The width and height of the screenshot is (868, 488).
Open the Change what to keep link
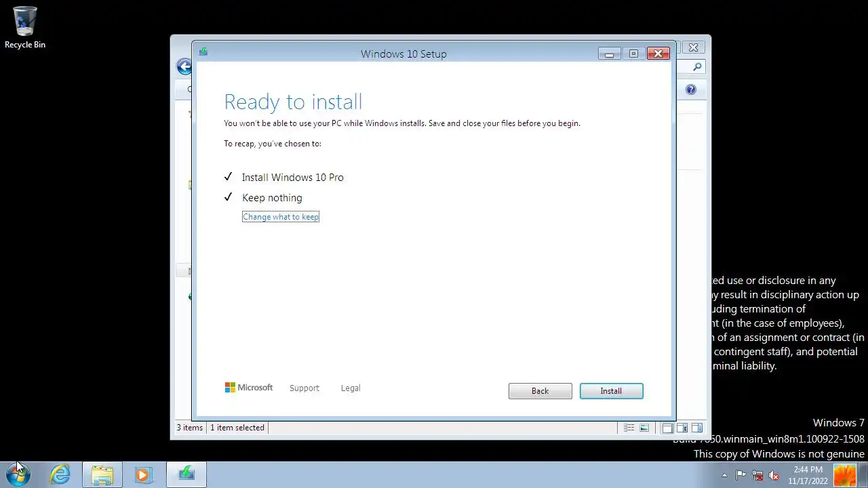(281, 217)
